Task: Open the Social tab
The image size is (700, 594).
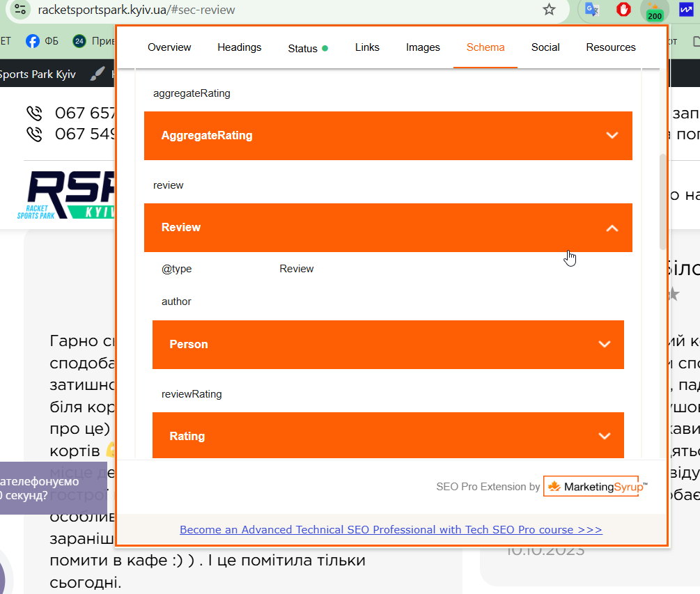Action: click(545, 47)
